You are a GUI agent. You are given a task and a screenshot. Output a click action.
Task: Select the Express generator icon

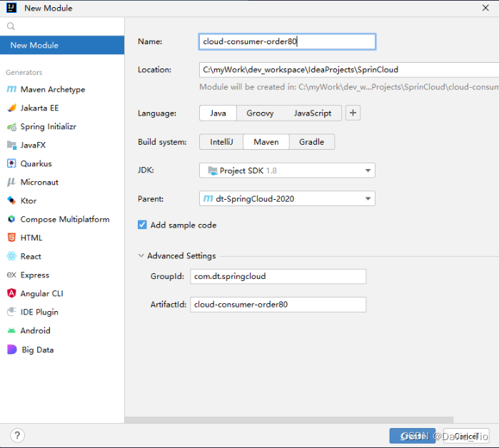pos(11,275)
